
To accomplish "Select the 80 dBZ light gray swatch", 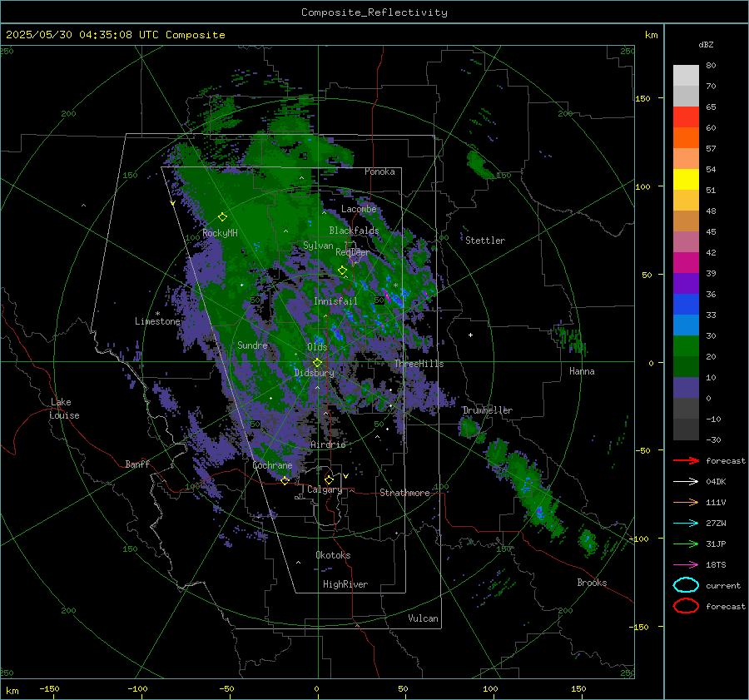I will click(686, 75).
